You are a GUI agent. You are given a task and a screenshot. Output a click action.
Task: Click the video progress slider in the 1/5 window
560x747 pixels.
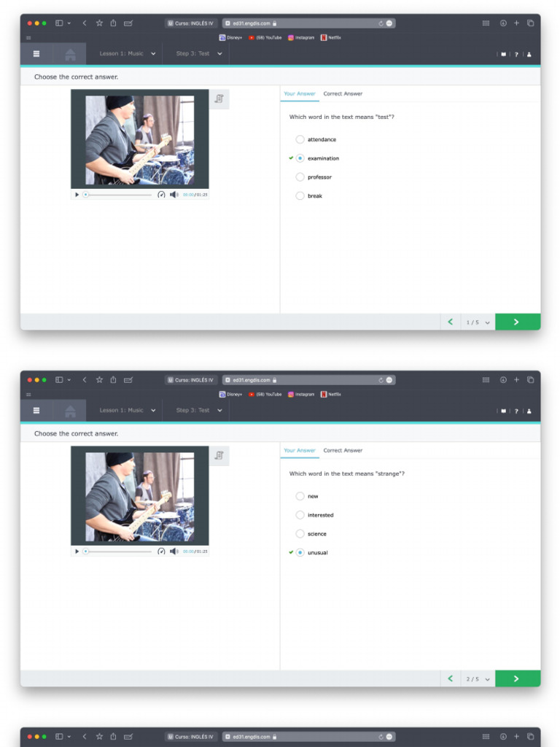pos(117,194)
